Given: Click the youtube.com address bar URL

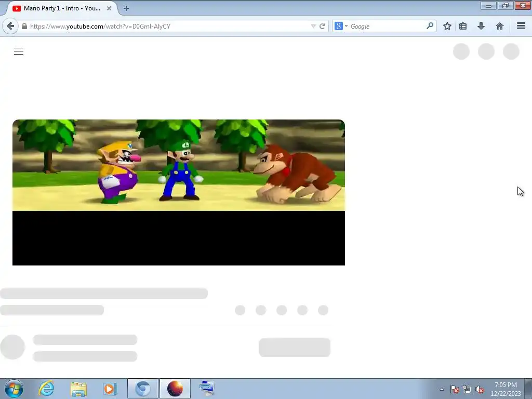Looking at the screenshot, I should (x=100, y=26).
